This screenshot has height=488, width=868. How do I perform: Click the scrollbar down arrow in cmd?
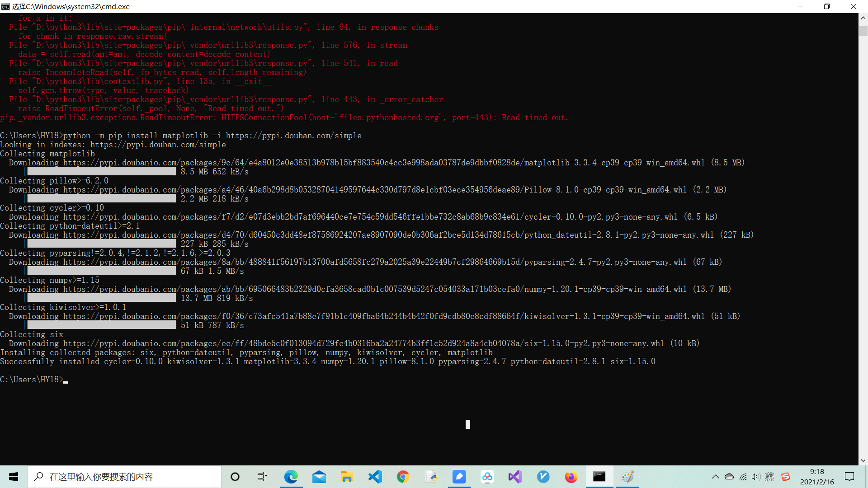coord(863,460)
